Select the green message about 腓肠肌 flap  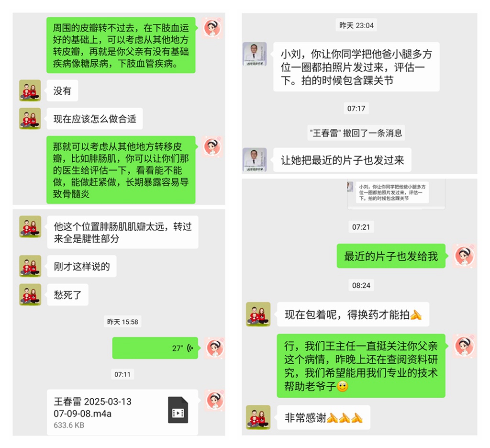point(121,170)
